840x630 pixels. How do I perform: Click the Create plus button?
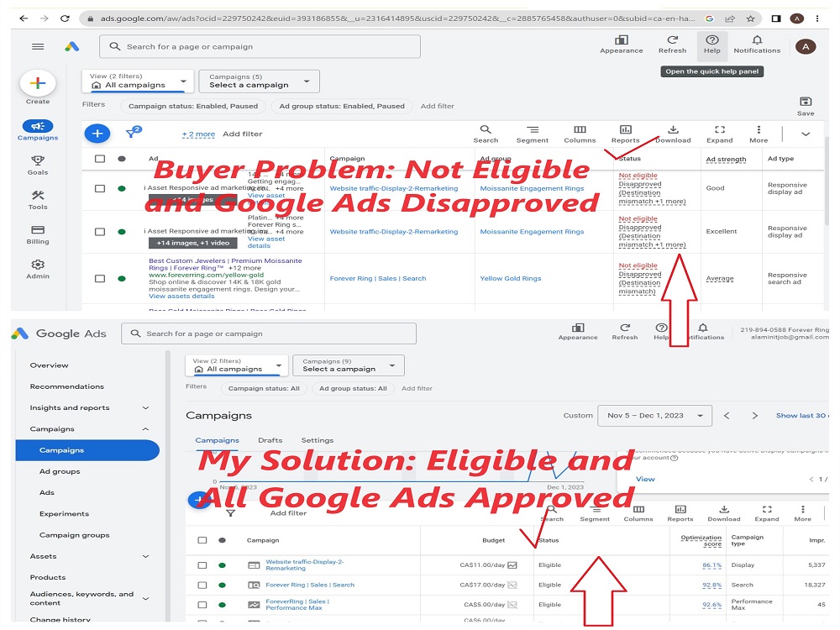38,83
